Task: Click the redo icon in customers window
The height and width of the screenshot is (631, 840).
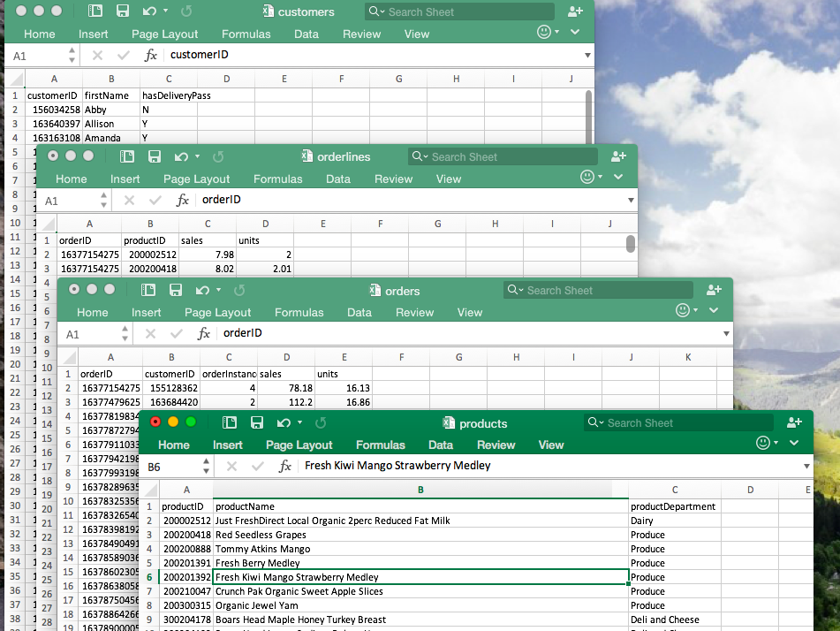Action: tap(185, 11)
